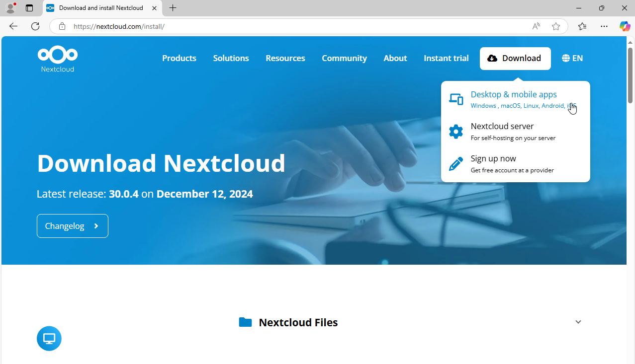Open the Products menu
The width and height of the screenshot is (635, 364).
tap(179, 58)
